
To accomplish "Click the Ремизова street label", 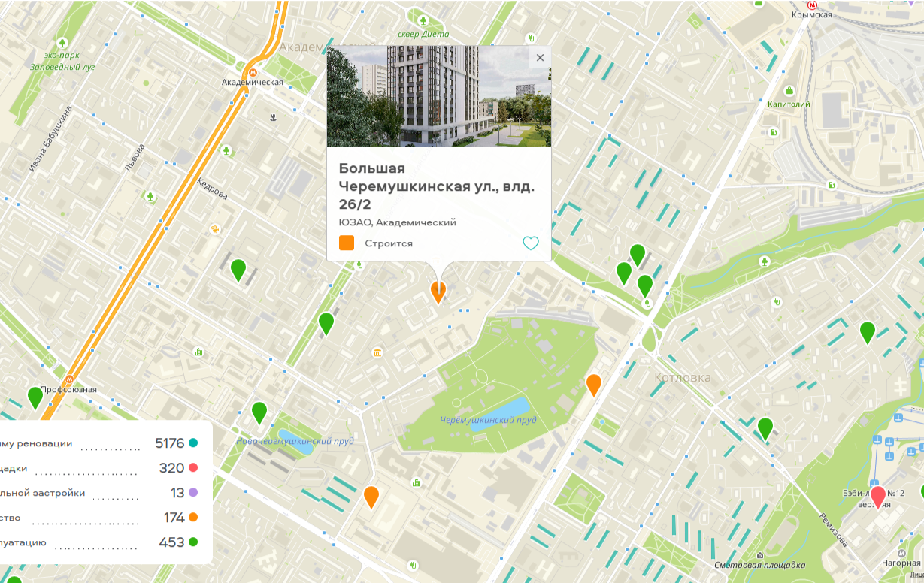I will pyautogui.click(x=835, y=530).
